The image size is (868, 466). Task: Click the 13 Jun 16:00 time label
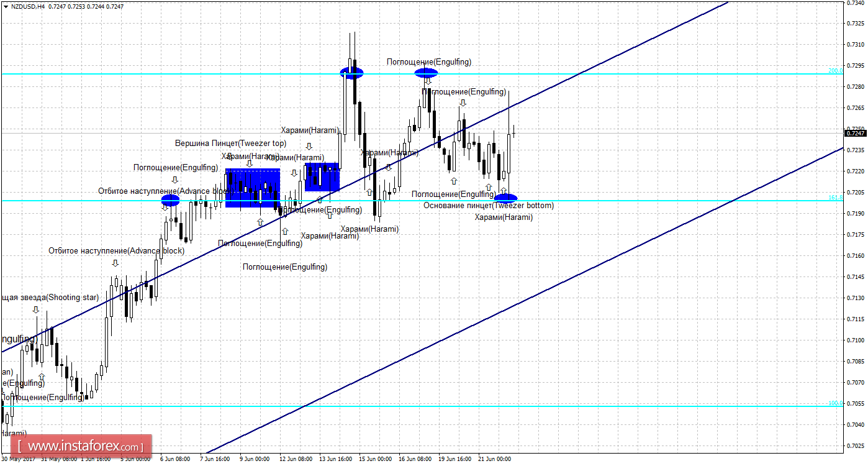pyautogui.click(x=336, y=460)
